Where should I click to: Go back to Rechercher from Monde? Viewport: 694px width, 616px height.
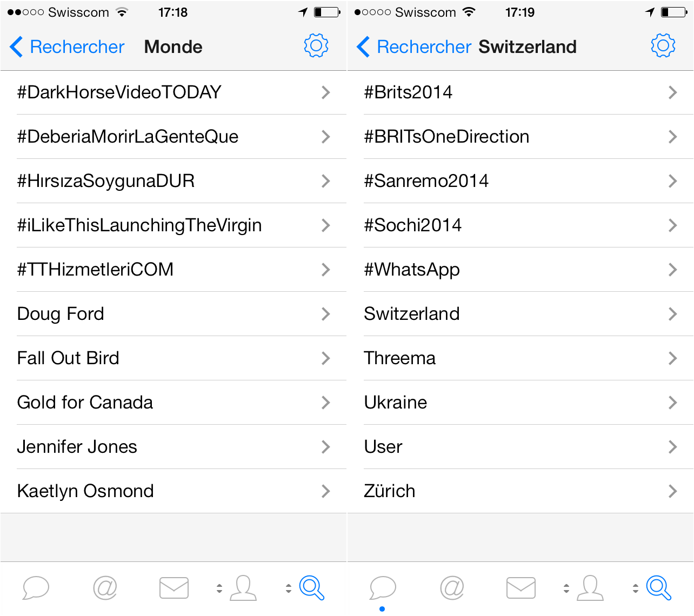(x=67, y=47)
